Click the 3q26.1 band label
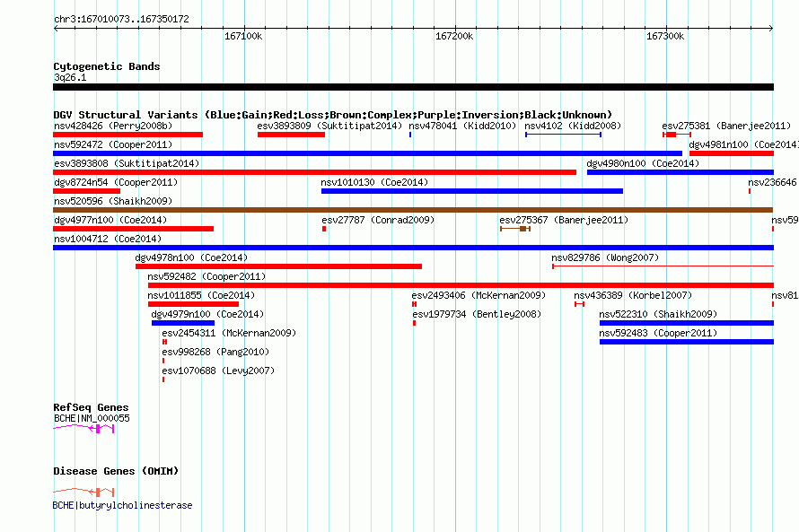 pos(70,77)
